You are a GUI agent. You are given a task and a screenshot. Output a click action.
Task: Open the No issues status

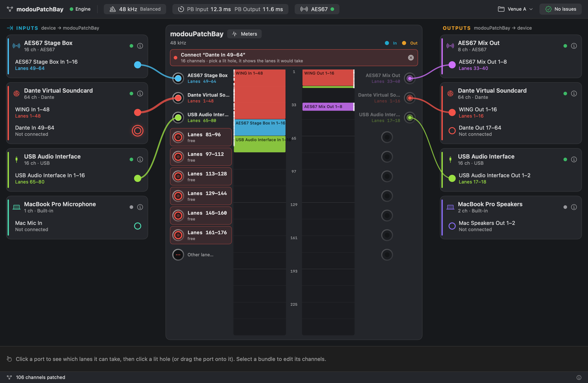pyautogui.click(x=560, y=9)
